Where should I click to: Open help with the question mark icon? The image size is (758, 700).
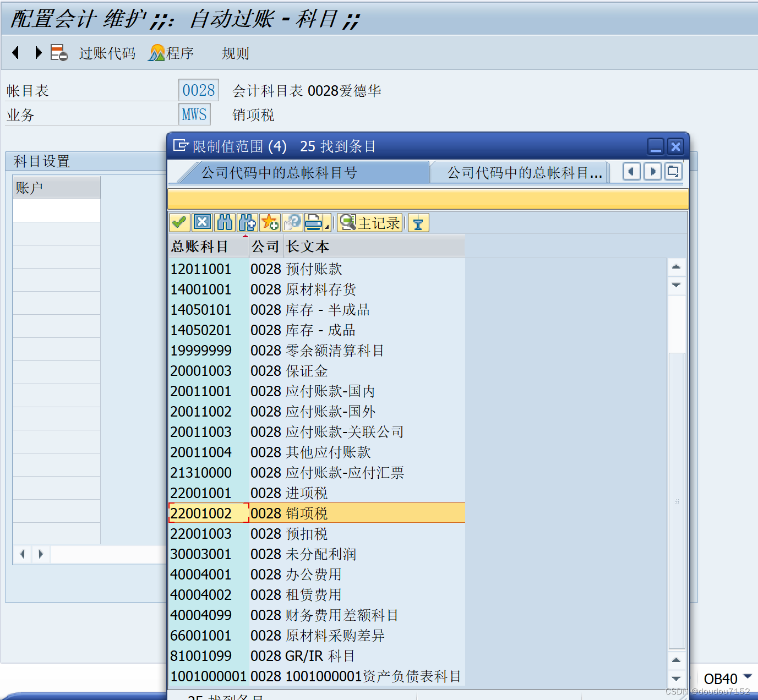pyautogui.click(x=292, y=222)
